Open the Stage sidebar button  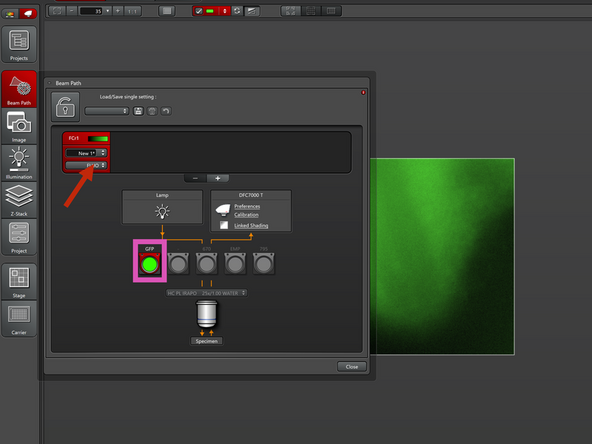pyautogui.click(x=19, y=282)
